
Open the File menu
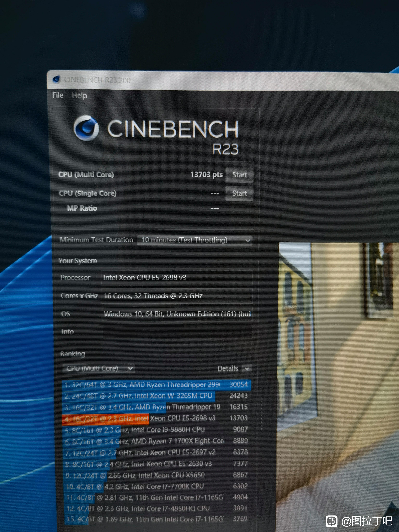pos(58,95)
